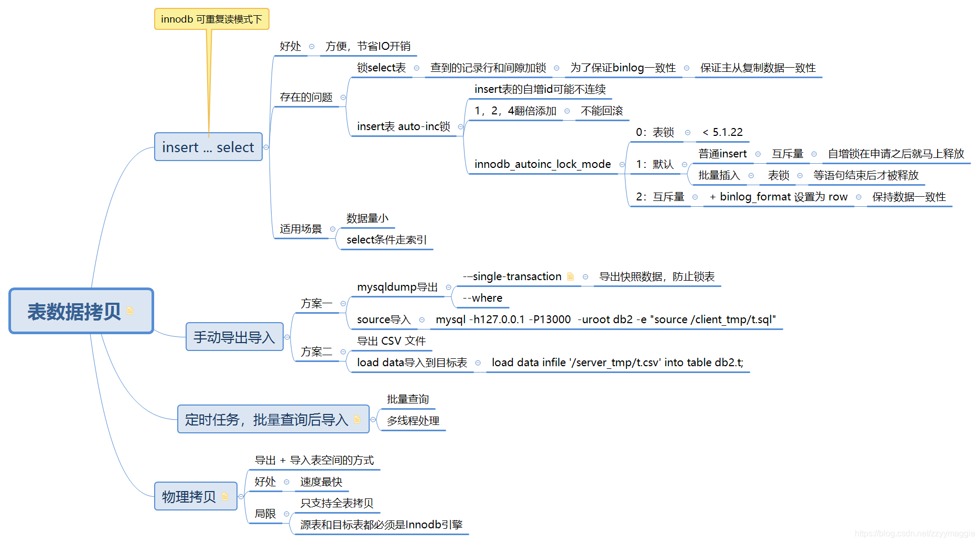Open the note icon on 表数据拷贝 root node
Screen dimensions: 980x543
coord(131,310)
